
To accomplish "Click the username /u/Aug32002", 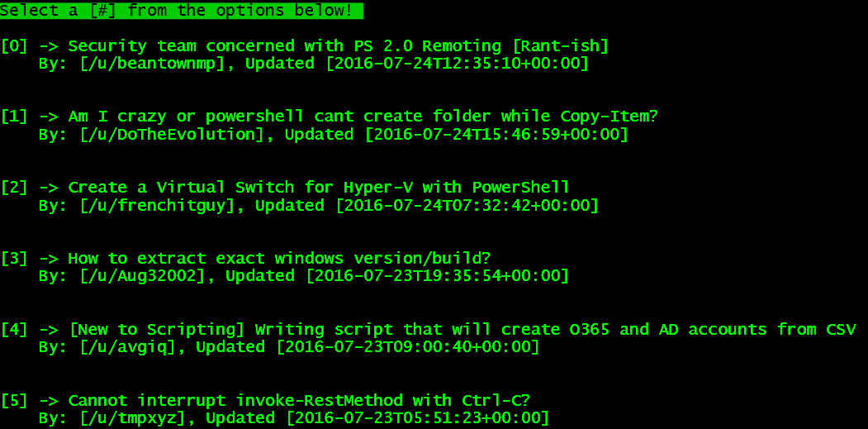I will pos(142,276).
